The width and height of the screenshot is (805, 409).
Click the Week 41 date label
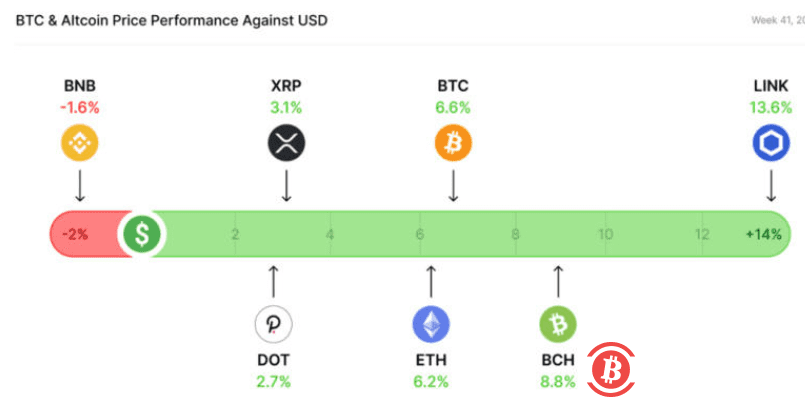(777, 20)
